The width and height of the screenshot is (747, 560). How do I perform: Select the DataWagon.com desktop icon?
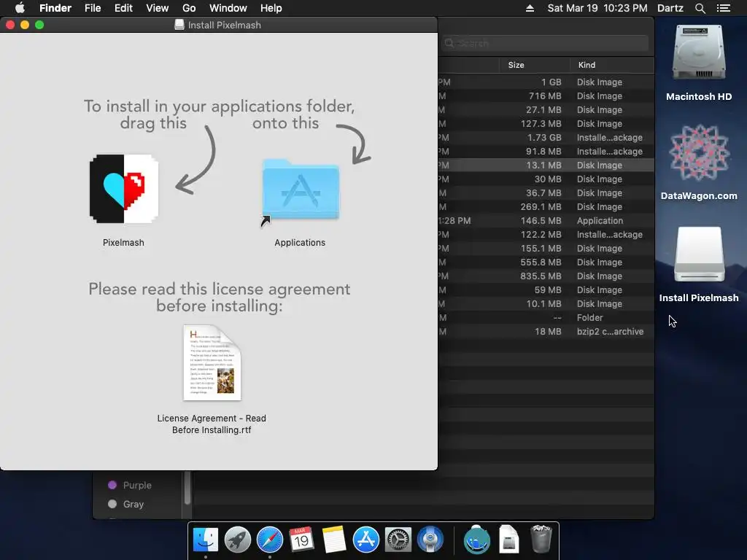[x=698, y=153]
